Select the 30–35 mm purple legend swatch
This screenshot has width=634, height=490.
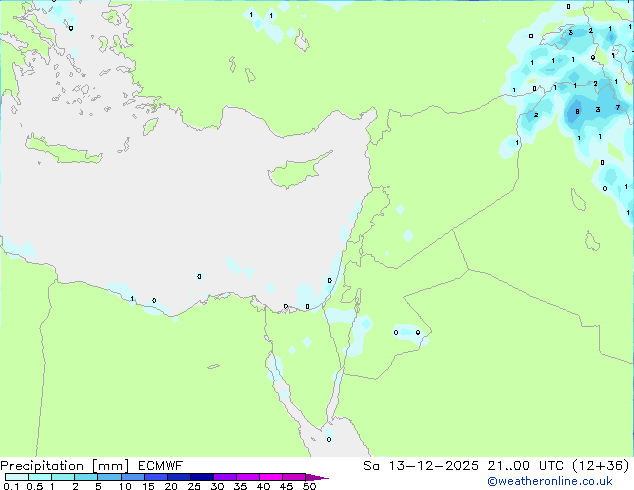point(224,477)
